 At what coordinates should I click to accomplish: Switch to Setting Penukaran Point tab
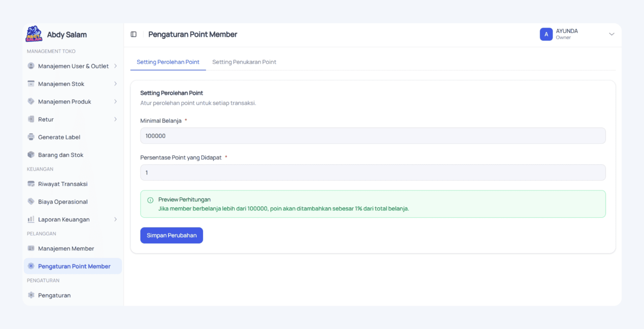pos(244,62)
